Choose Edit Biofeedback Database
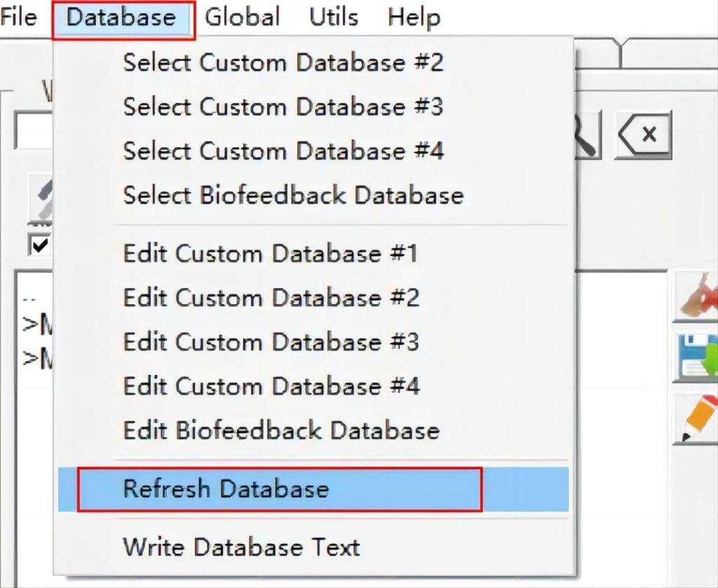The image size is (718, 588). [281, 430]
